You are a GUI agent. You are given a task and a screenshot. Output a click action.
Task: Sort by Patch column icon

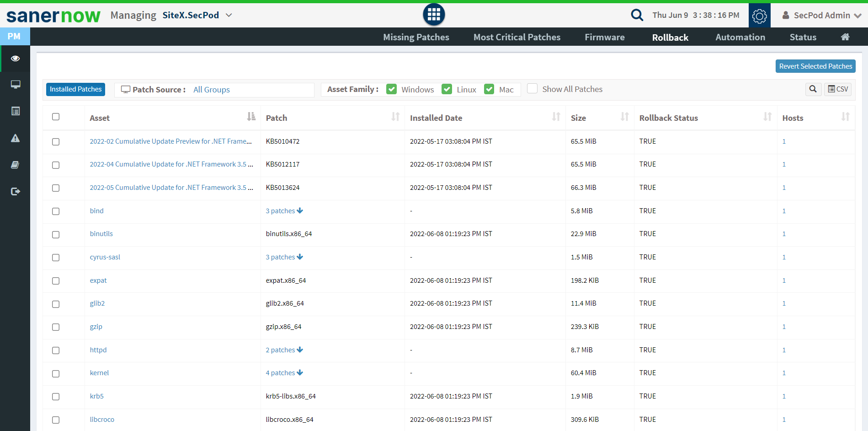tap(395, 117)
